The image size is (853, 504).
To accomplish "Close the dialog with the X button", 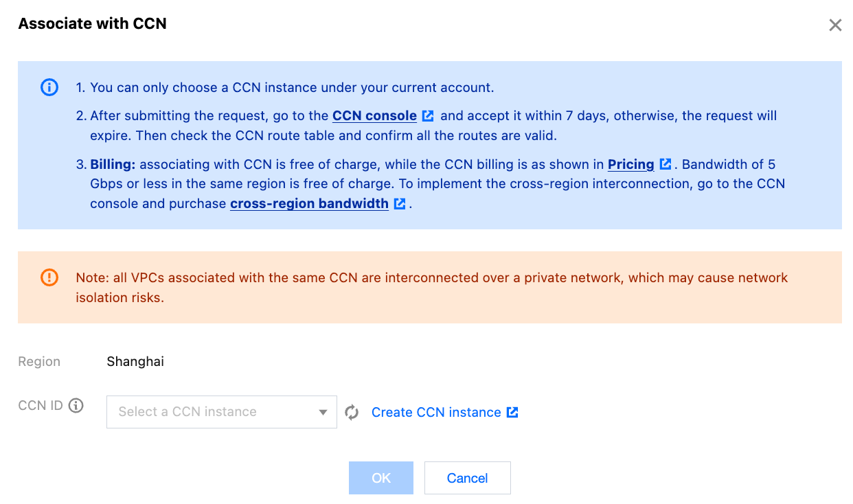I will pyautogui.click(x=835, y=25).
